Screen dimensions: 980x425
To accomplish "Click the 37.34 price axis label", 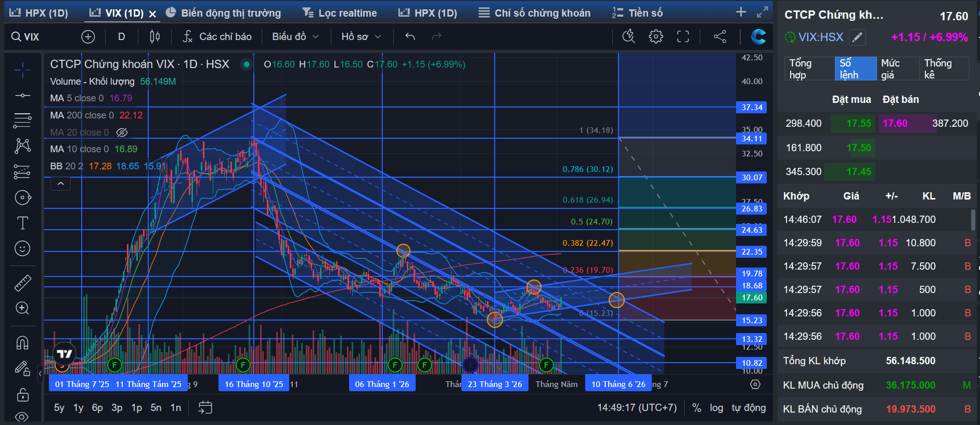I will 752,107.
